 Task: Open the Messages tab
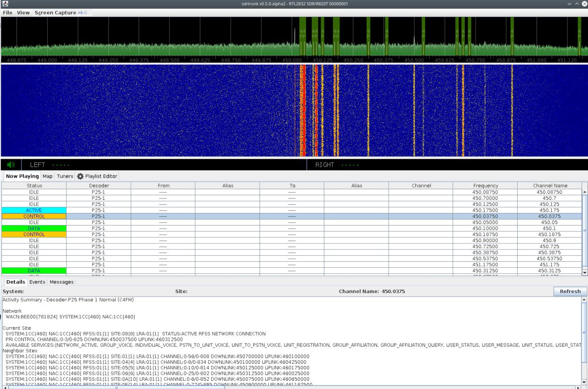(x=61, y=282)
